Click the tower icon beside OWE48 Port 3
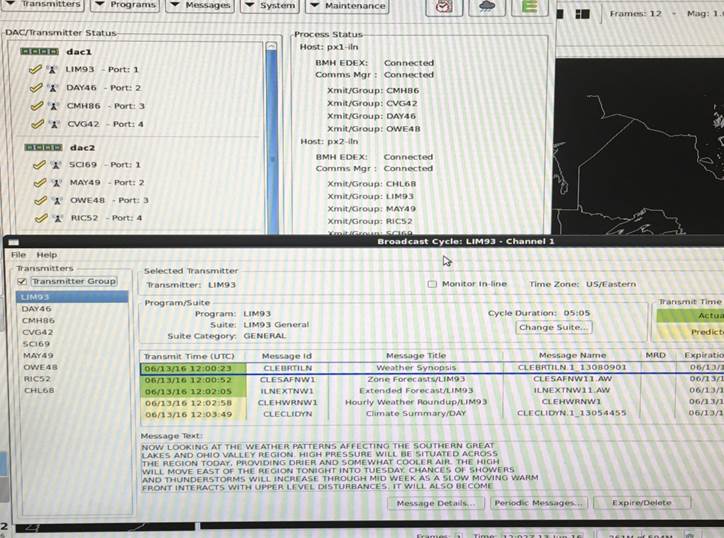 tap(57, 201)
